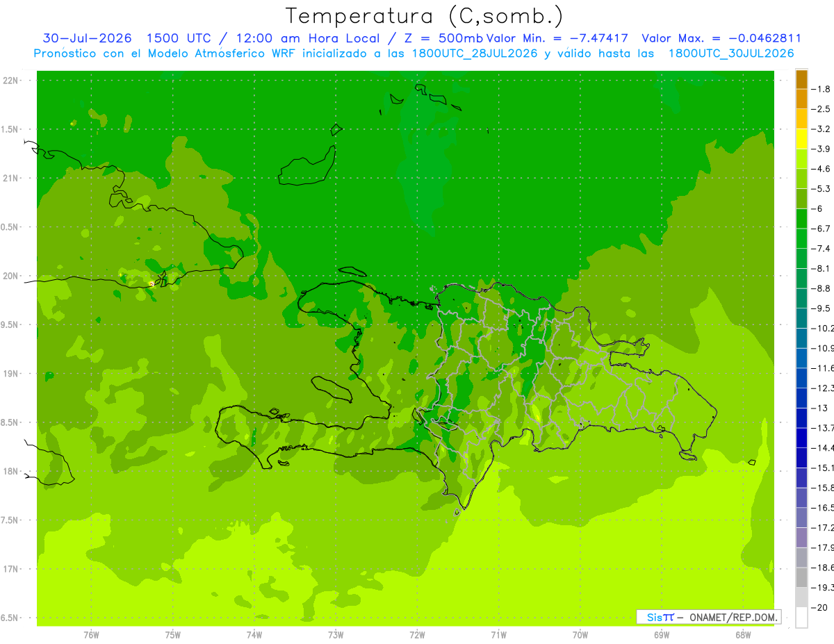Select the date text '30-Jul-2026'

[x=88, y=38]
